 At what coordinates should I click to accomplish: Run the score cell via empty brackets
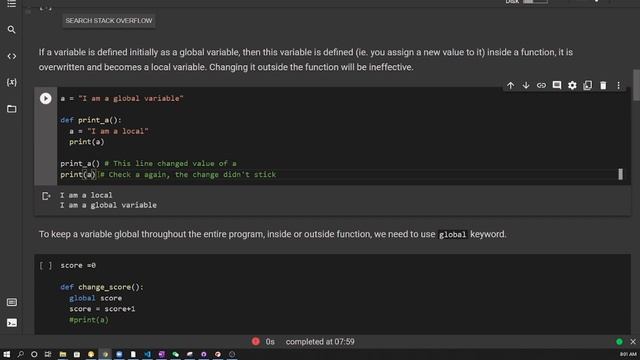(x=46, y=265)
